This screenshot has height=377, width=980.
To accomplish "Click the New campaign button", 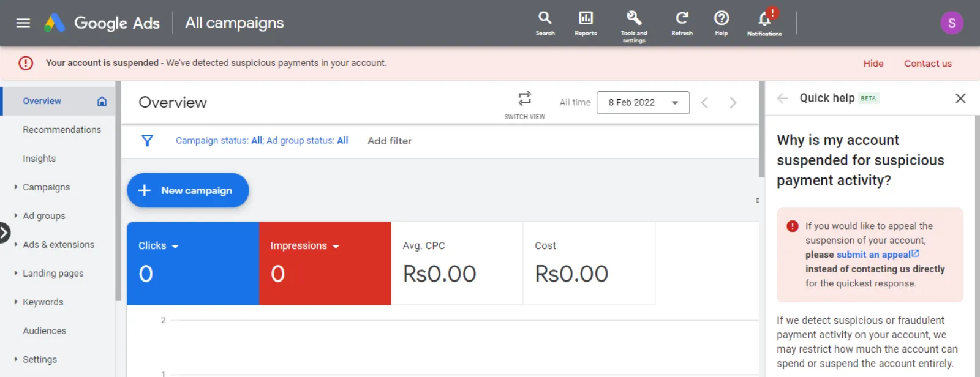I will click(x=188, y=190).
